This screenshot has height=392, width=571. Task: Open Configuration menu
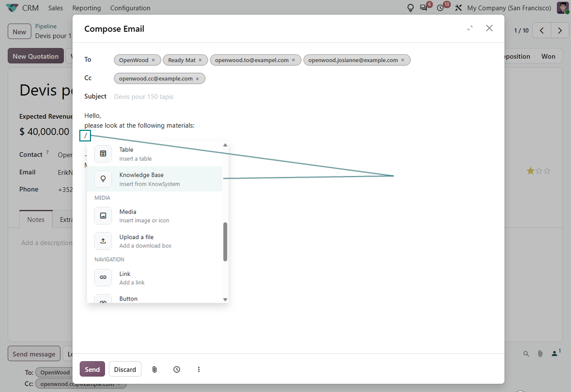click(130, 8)
